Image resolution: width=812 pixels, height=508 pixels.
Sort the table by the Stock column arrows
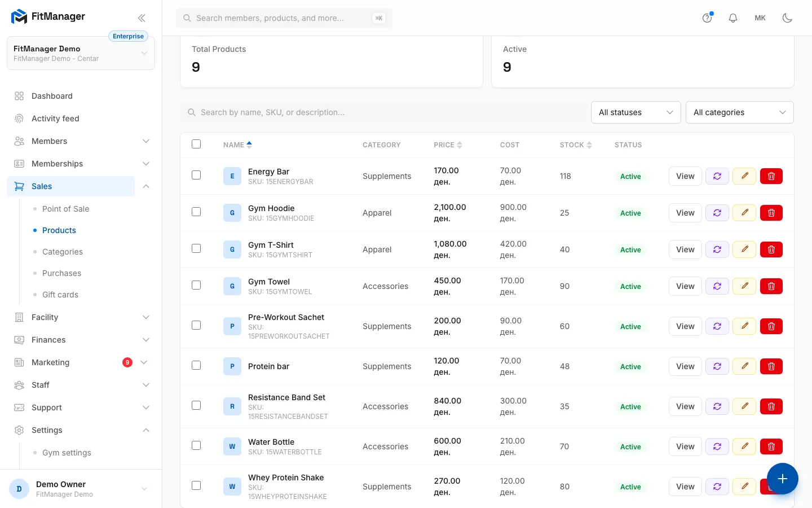click(589, 145)
